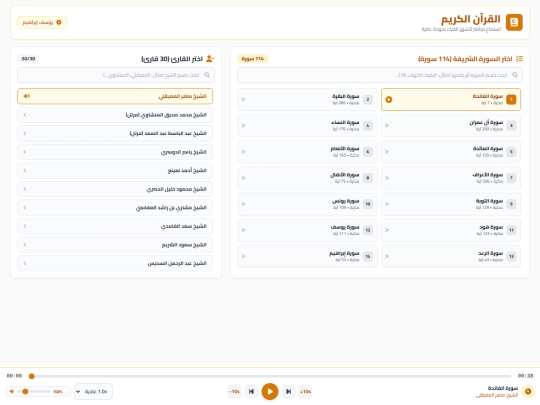Click the magnifier icon in reciter search box

point(207,75)
